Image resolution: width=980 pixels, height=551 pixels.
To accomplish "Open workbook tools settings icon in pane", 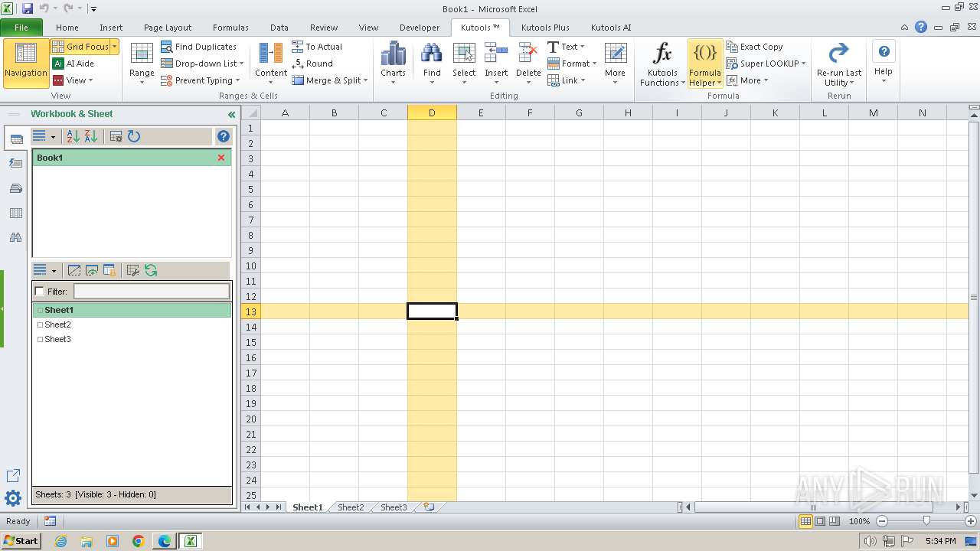I will point(116,136).
